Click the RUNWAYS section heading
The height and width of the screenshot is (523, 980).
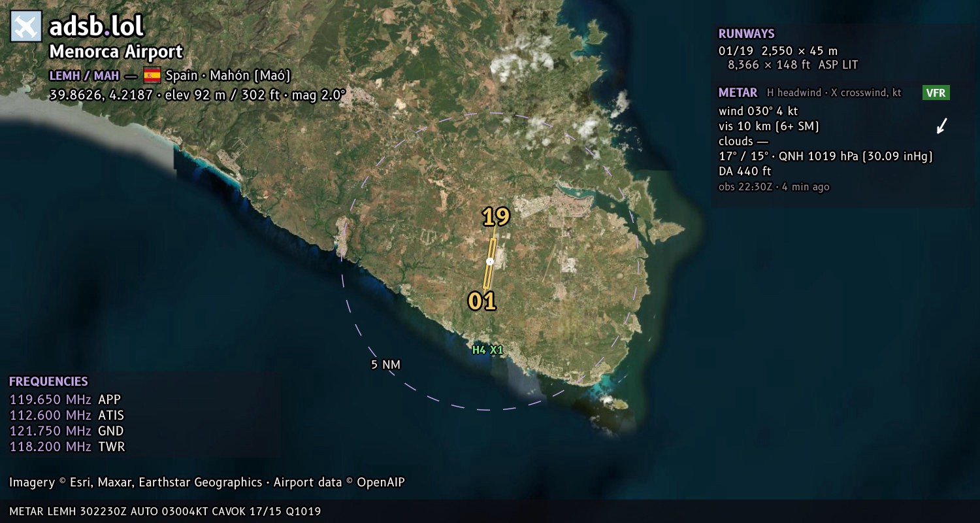746,34
